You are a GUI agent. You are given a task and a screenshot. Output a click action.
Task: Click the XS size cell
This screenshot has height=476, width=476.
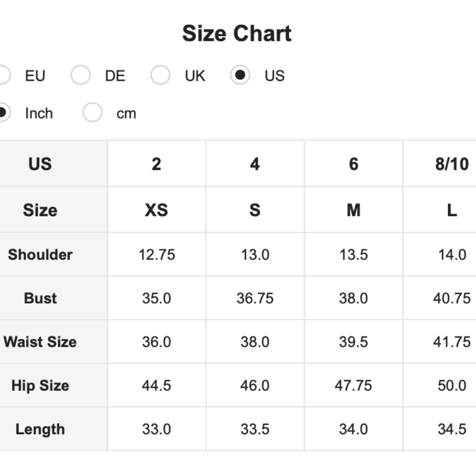click(x=157, y=210)
